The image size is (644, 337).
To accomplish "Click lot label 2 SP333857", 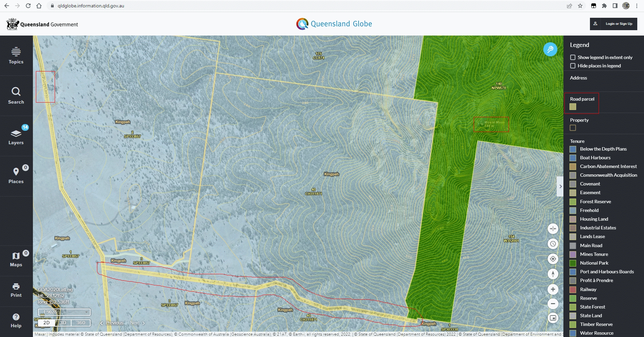I will (x=132, y=134).
